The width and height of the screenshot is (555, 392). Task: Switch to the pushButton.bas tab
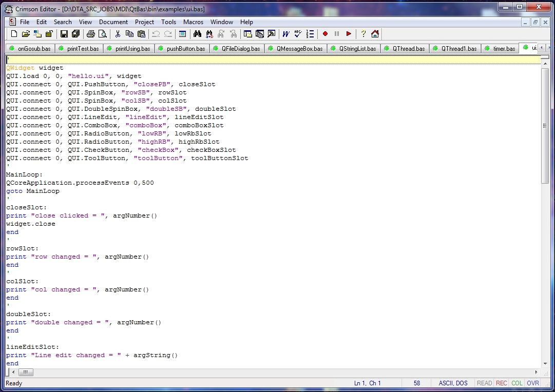[182, 48]
